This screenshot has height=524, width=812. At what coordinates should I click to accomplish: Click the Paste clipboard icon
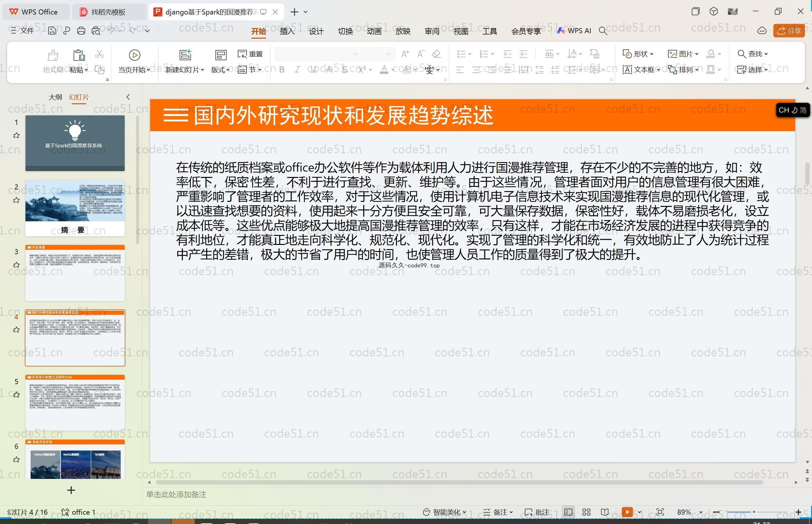pos(79,55)
